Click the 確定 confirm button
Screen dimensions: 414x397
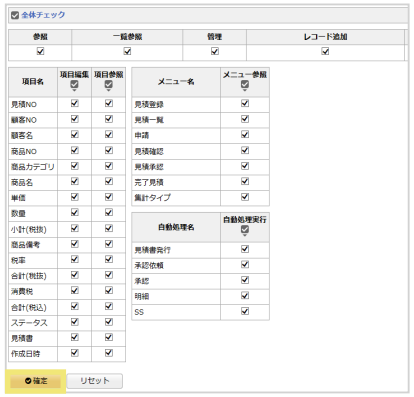pyautogui.click(x=36, y=381)
